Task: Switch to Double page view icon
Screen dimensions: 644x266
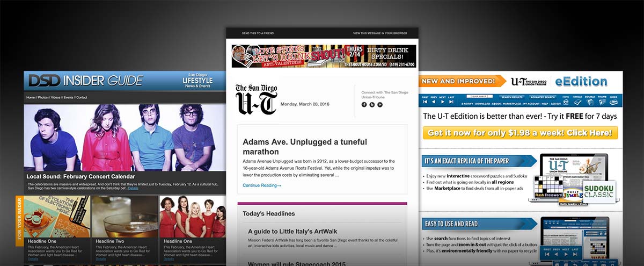Action: [590, 102]
